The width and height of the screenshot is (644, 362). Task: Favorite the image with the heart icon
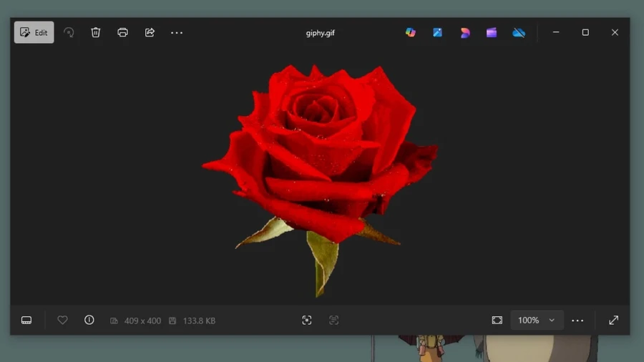point(62,320)
